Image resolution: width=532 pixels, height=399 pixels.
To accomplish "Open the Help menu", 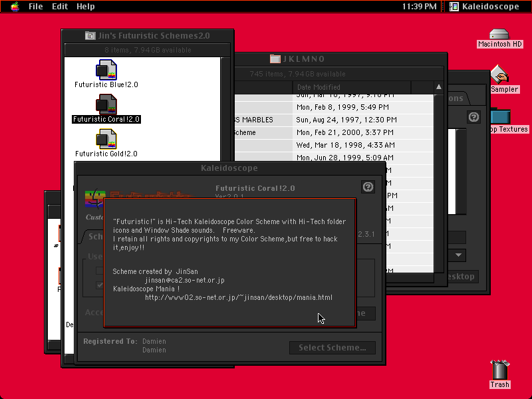I will coord(86,7).
